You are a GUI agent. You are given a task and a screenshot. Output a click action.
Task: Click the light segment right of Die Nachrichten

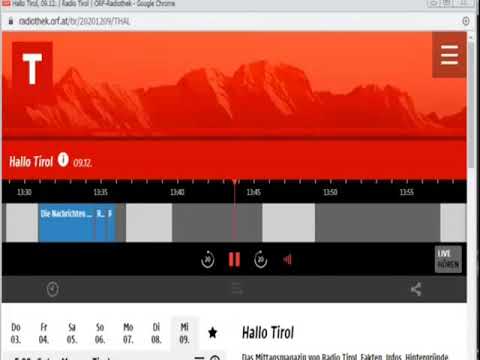pos(149,222)
